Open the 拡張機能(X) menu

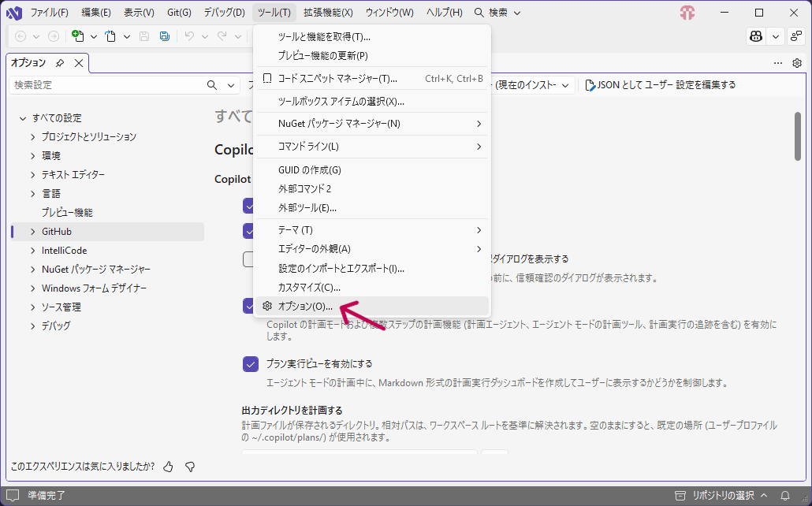point(328,13)
